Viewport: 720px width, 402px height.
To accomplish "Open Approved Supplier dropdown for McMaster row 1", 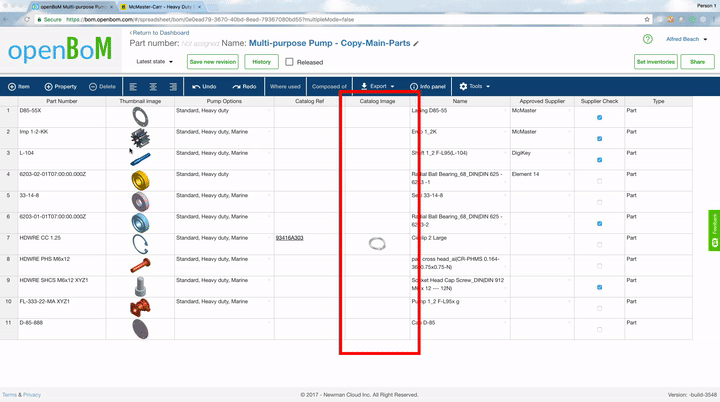I will point(569,111).
